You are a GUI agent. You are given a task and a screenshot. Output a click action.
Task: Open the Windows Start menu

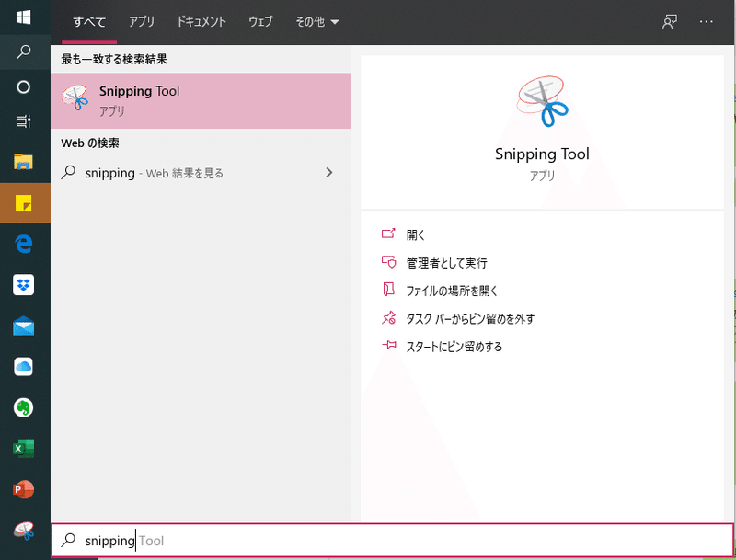(x=24, y=17)
